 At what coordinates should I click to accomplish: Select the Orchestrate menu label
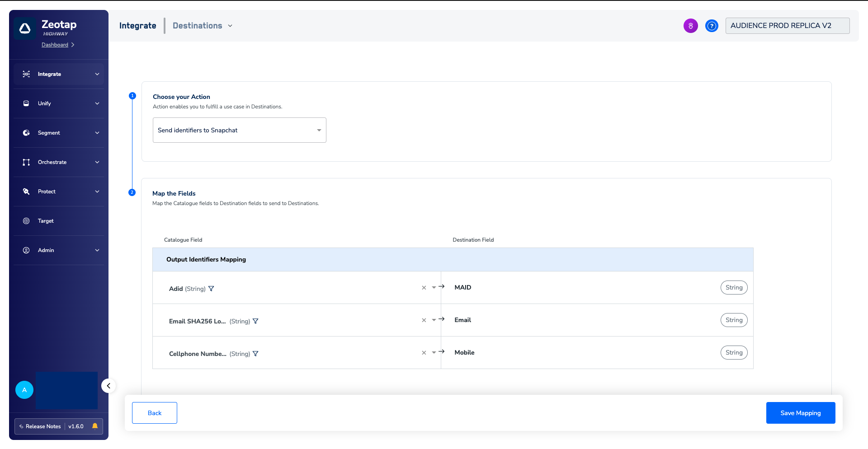coord(52,162)
